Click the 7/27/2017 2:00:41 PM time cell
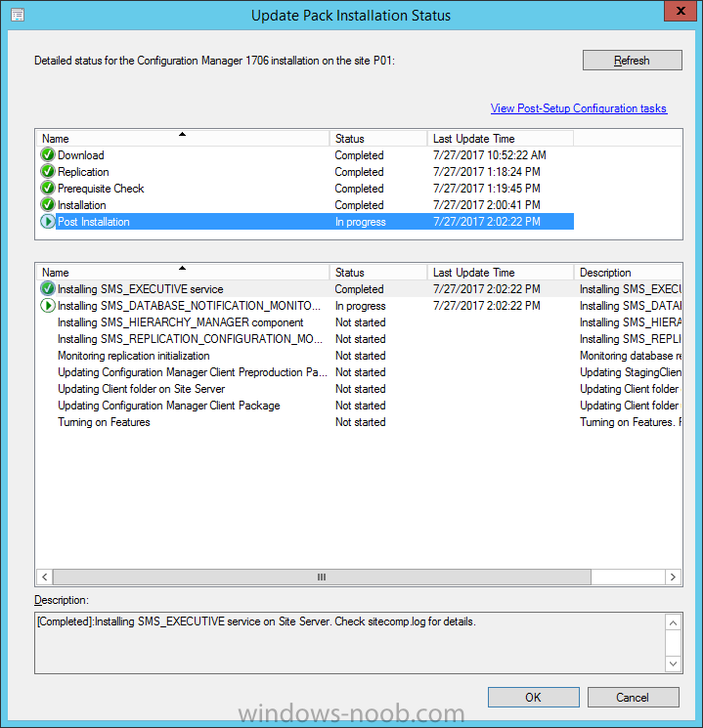Image resolution: width=703 pixels, height=728 pixels. click(x=487, y=205)
